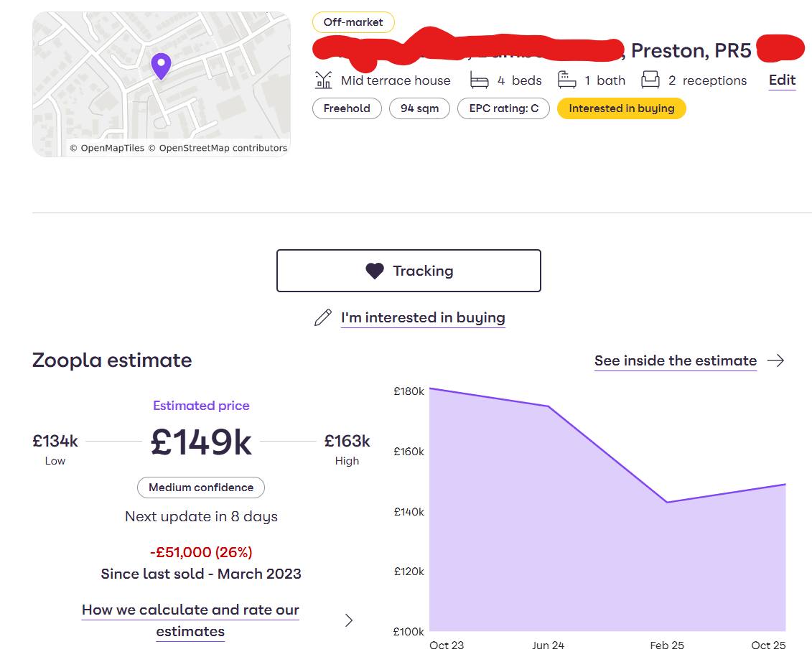812x662 pixels.
Task: Click the Feb 25 low point on chart
Action: coord(667,502)
